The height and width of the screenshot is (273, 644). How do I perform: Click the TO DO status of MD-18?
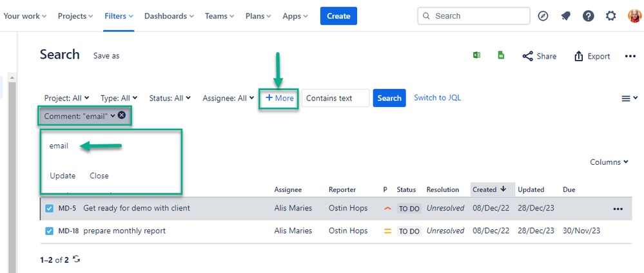coord(409,231)
